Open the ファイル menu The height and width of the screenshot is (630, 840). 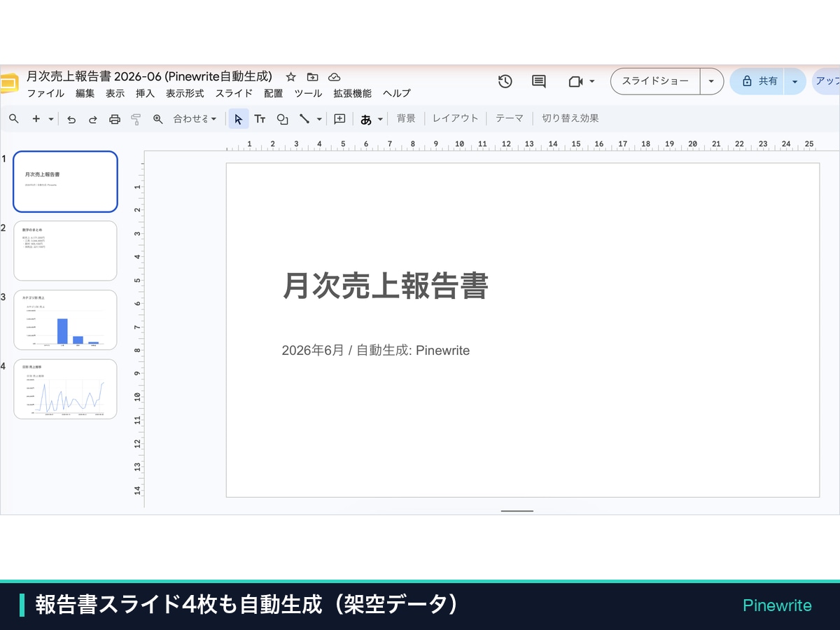coord(45,94)
